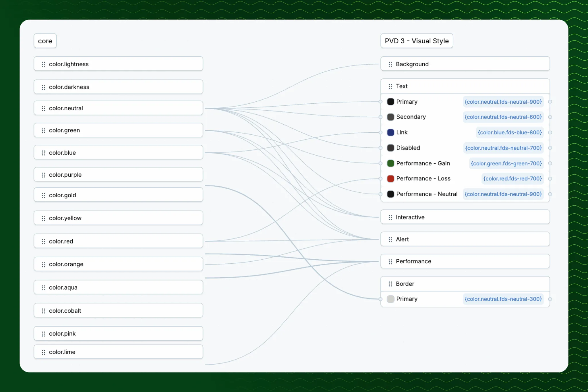This screenshot has height=392, width=588.
Task: Click output port circle right of Link row
Action: 550,132
